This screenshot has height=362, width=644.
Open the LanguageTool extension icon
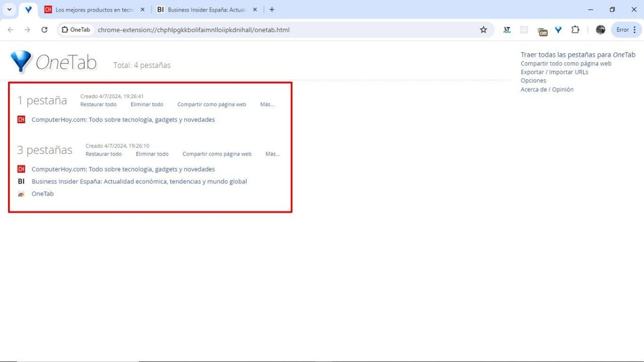pos(507,30)
